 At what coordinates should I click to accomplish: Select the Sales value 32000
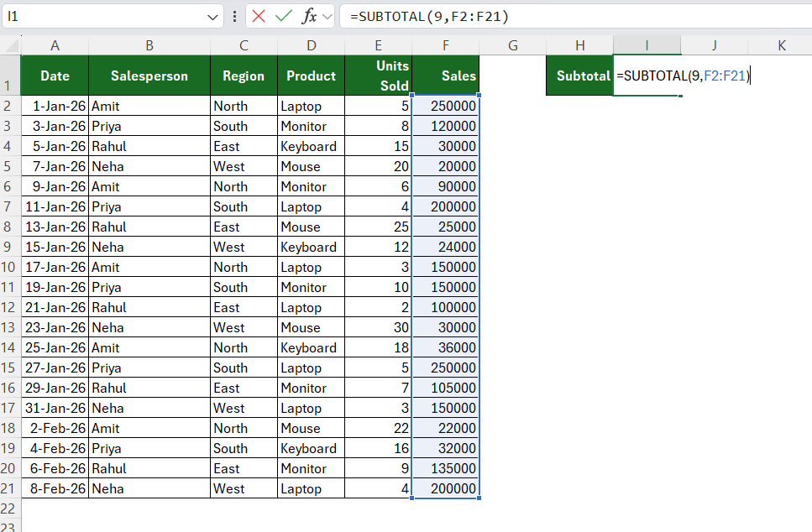[446, 448]
